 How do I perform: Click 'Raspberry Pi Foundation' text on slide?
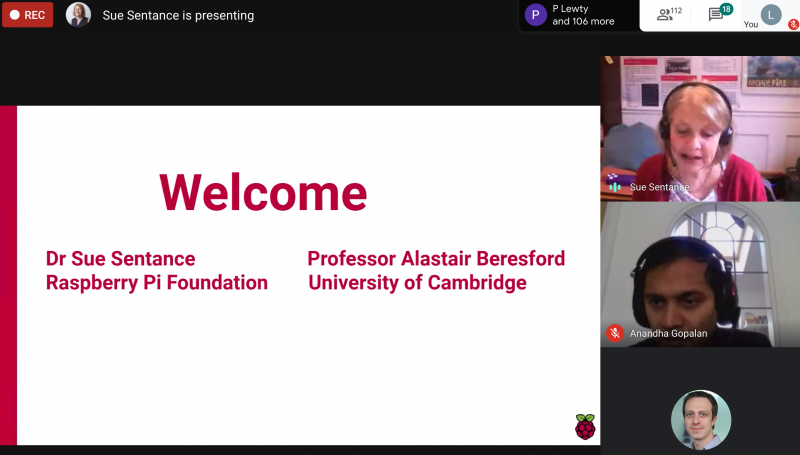coord(157,283)
